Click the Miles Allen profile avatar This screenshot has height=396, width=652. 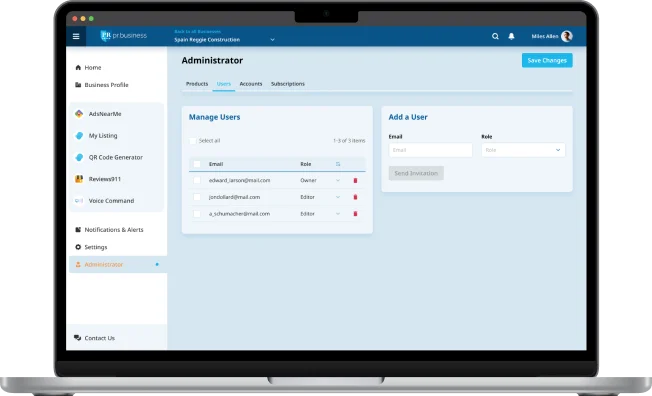click(566, 36)
